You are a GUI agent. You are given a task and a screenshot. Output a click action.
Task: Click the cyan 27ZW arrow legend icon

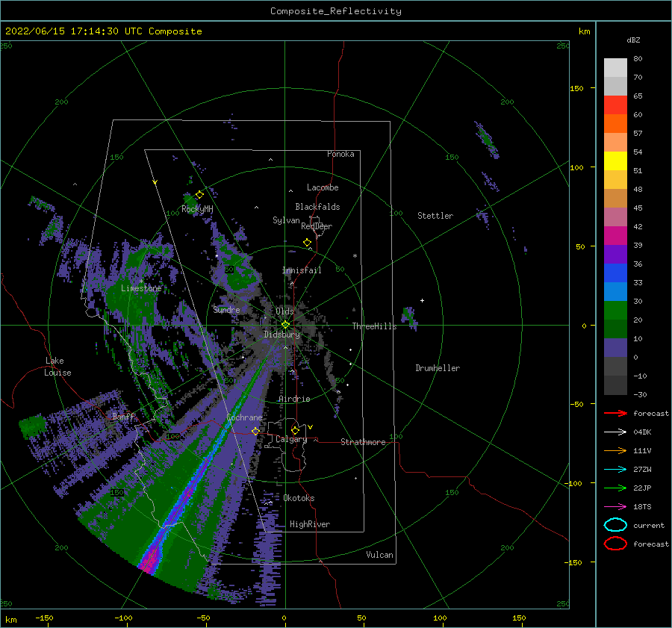615,470
